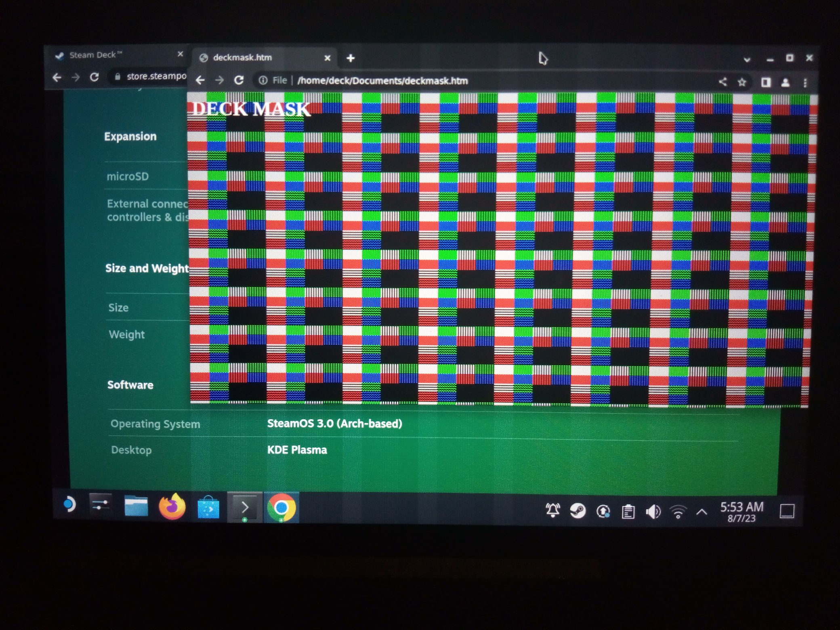840x630 pixels.
Task: Click the Steam tray icon
Action: (x=578, y=511)
